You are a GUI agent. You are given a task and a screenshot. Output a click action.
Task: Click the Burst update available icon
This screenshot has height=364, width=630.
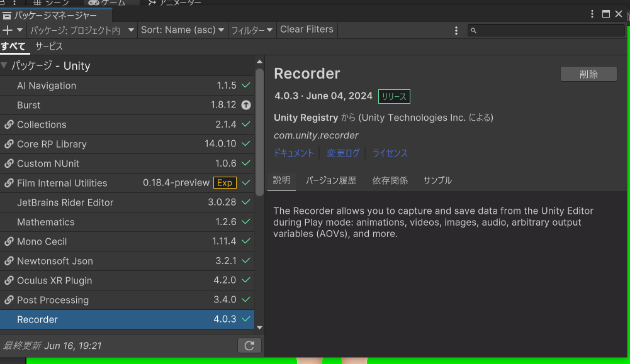pos(246,105)
